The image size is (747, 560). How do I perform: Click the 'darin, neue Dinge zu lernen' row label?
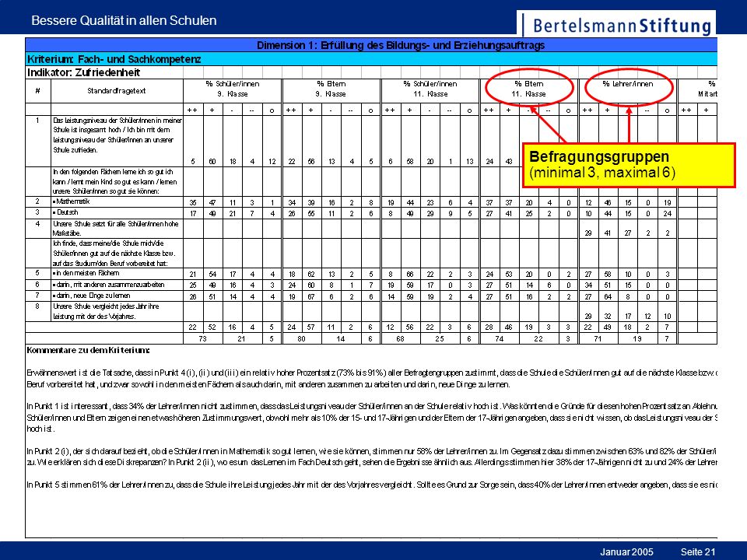pos(91,296)
